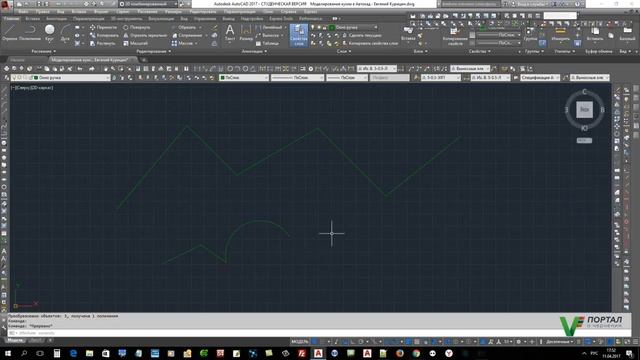Switch to the Model (Модель) layout tab

click(x=15, y=340)
